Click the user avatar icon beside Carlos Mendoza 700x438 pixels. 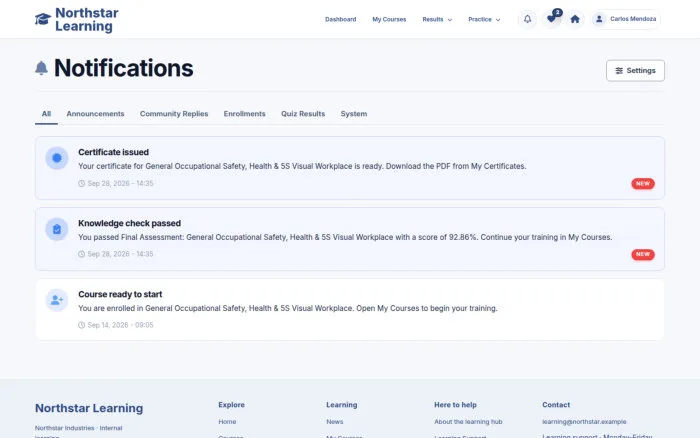pyautogui.click(x=599, y=19)
